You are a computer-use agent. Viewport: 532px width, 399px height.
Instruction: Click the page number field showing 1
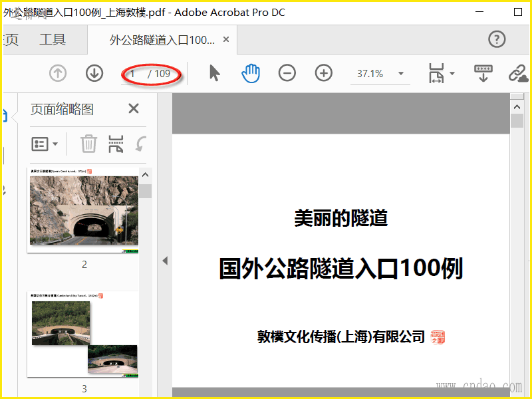point(132,73)
